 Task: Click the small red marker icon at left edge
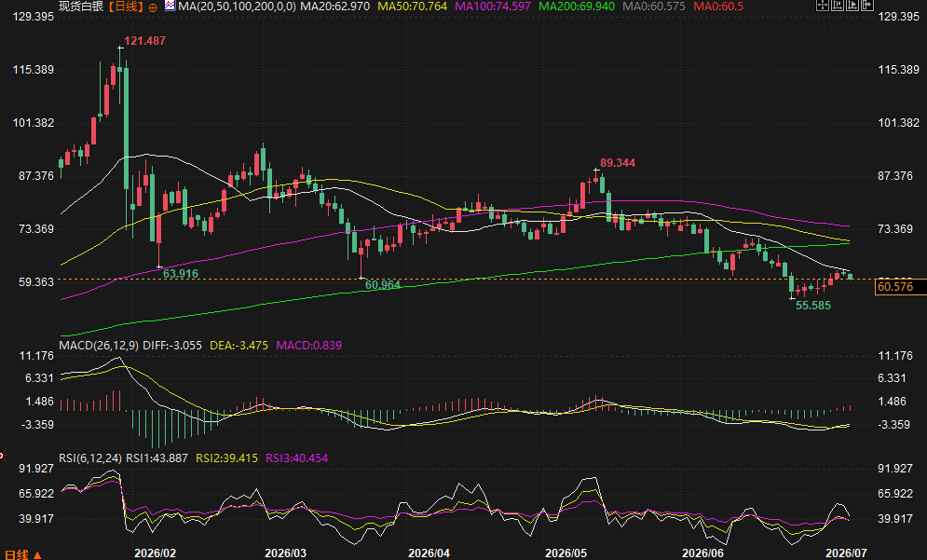tap(2, 455)
